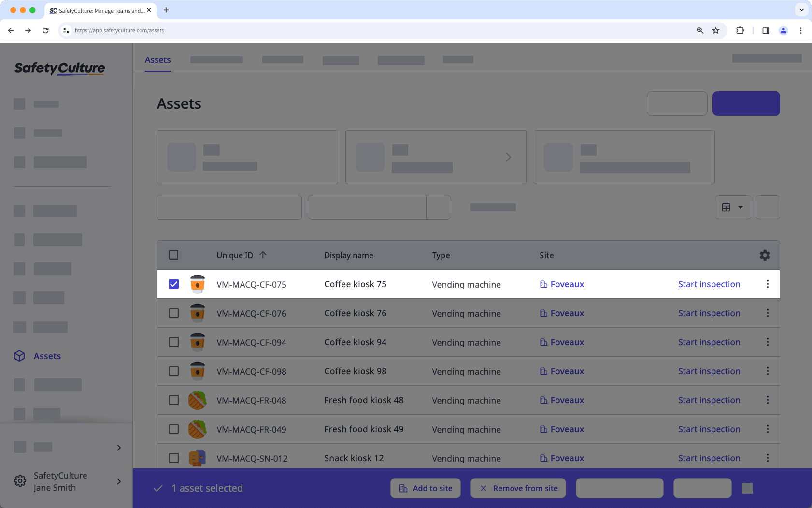The width and height of the screenshot is (812, 508).
Task: Start inspection for Coffee kiosk 94
Action: (709, 342)
